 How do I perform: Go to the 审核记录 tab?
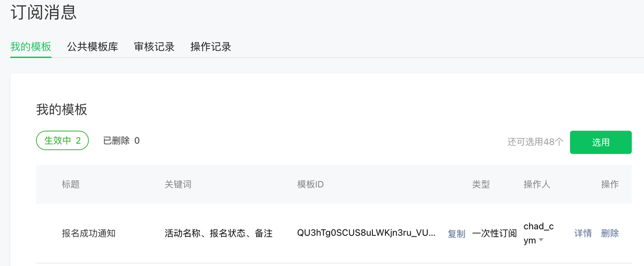tap(154, 47)
